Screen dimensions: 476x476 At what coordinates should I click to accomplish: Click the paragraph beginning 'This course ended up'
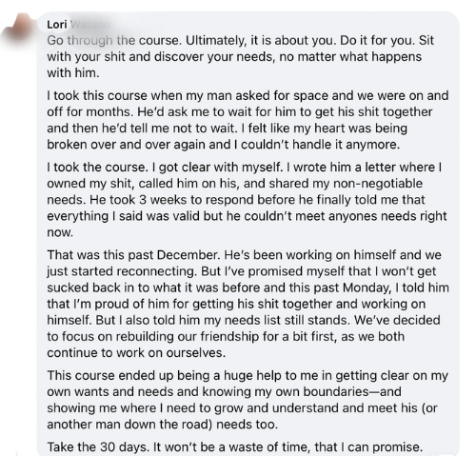pyautogui.click(x=248, y=400)
